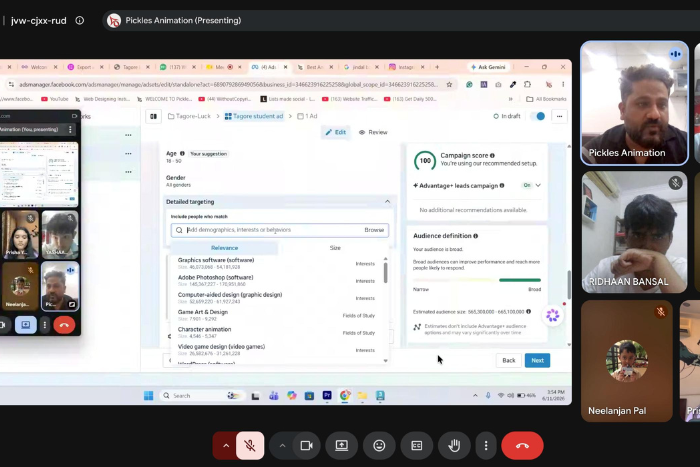The width and height of the screenshot is (700, 467).
Task: Select the Size sort tab
Action: pos(335,248)
